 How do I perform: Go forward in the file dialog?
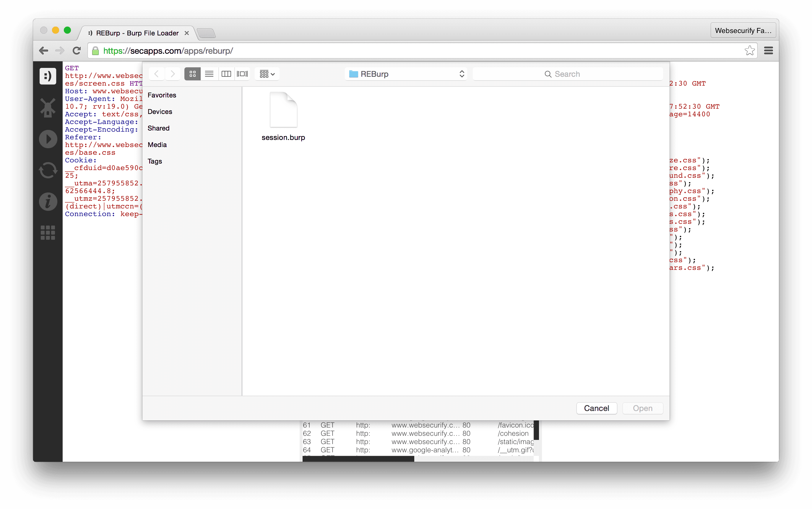pos(173,74)
